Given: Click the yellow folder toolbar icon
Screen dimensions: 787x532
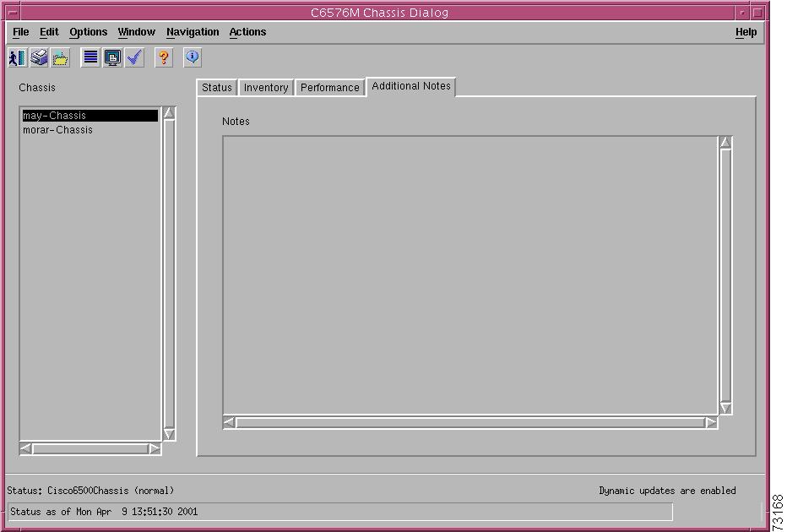Looking at the screenshot, I should point(60,57).
